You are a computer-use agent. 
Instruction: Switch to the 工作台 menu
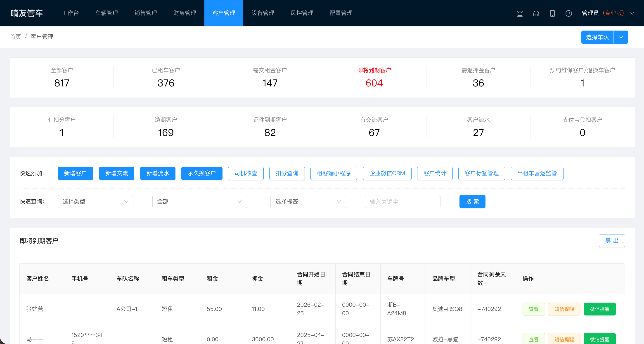click(71, 13)
